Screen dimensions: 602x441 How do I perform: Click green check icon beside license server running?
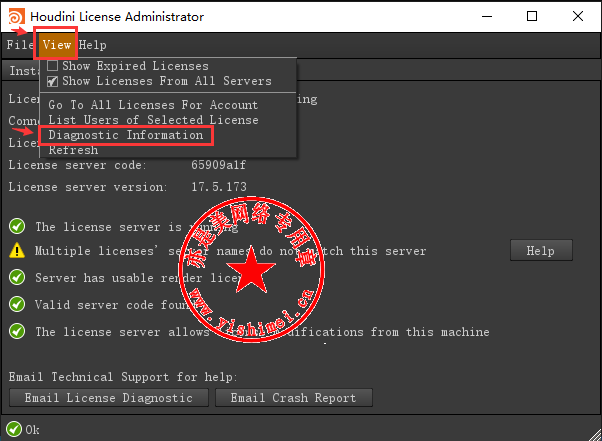pyautogui.click(x=17, y=226)
